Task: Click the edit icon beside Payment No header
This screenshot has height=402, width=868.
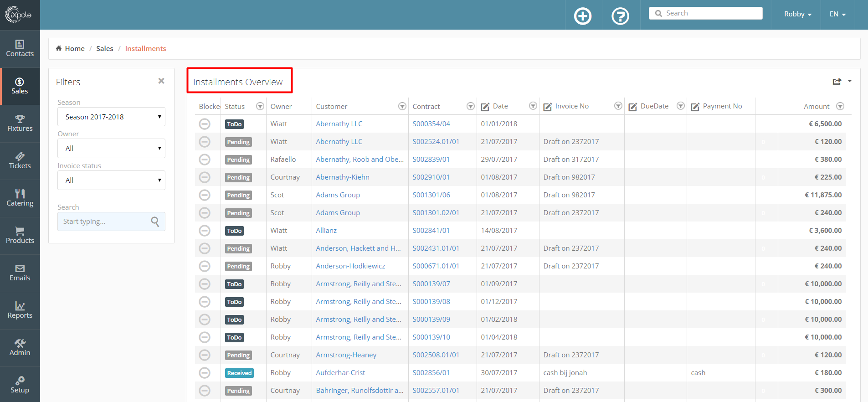Action: point(695,107)
